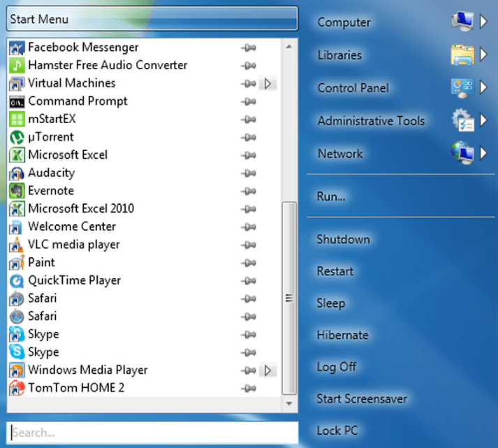Pin mStartEX with its pushpin

(249, 120)
